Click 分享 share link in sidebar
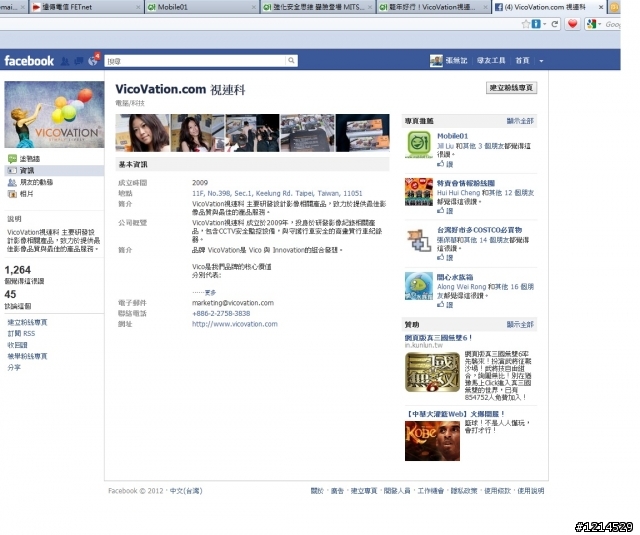The height and width of the screenshot is (535, 640). click(14, 367)
